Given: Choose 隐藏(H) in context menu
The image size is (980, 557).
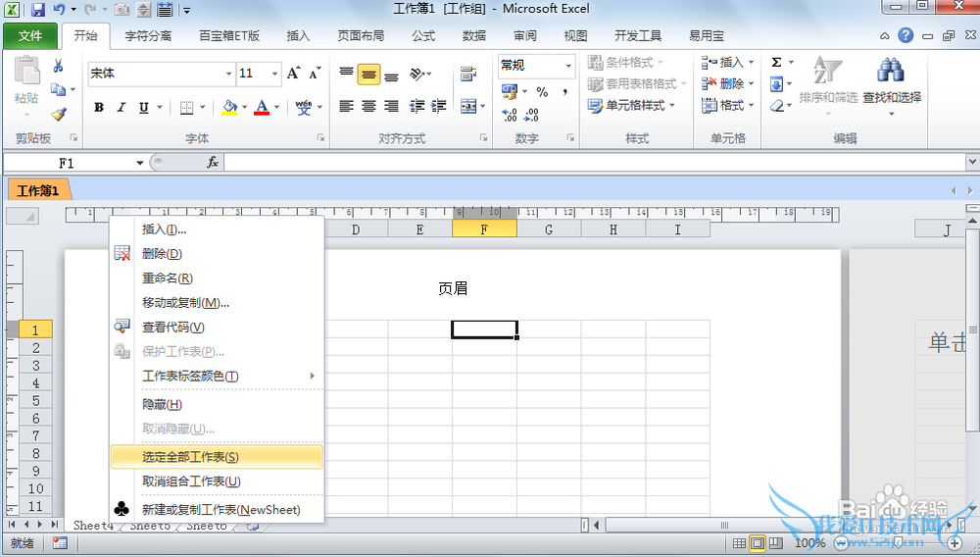Looking at the screenshot, I should point(217,404).
